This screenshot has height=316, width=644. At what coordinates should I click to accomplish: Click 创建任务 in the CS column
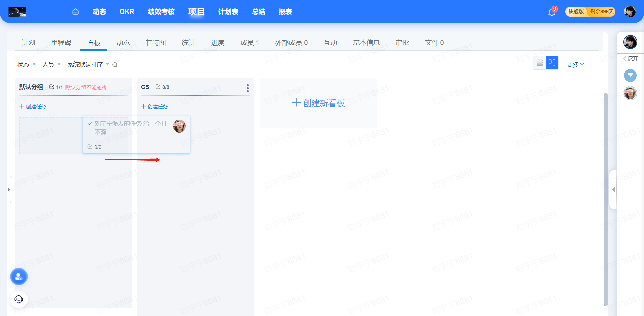154,106
